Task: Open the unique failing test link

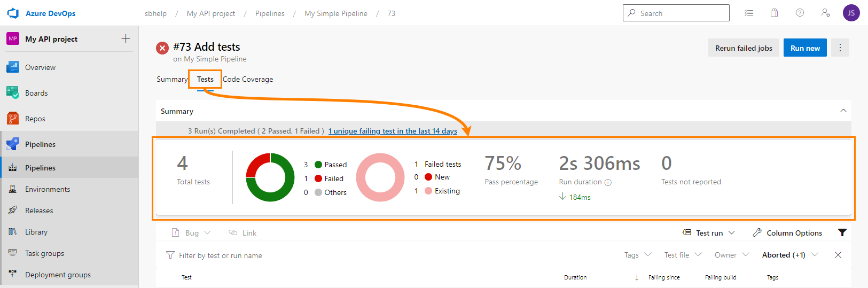Action: click(393, 131)
